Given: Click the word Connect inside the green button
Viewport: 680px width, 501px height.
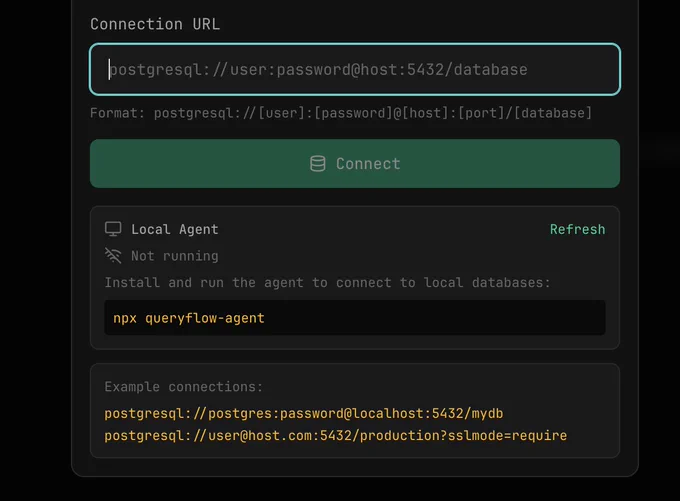Looking at the screenshot, I should point(368,164).
